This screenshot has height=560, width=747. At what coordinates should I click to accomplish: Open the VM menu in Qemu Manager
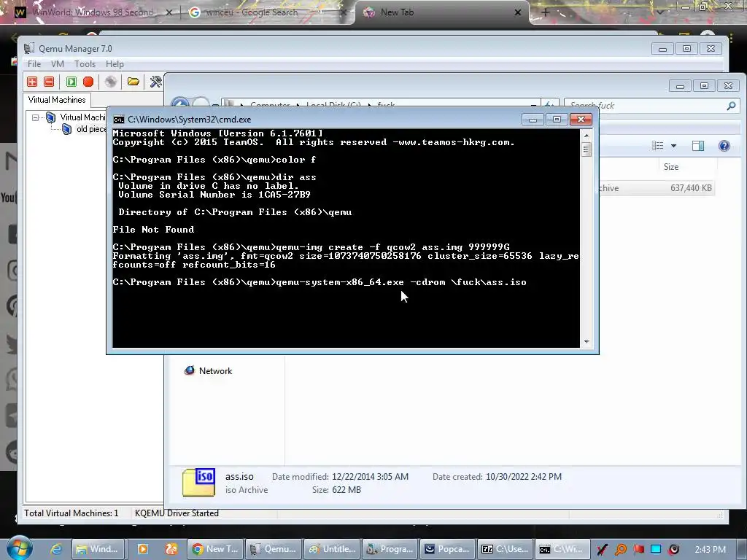click(x=58, y=64)
